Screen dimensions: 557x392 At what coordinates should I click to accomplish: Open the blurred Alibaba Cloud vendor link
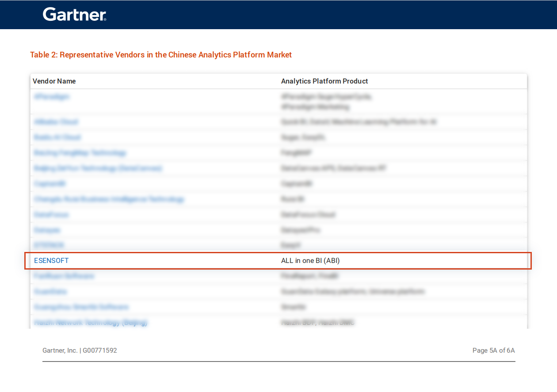56,122
